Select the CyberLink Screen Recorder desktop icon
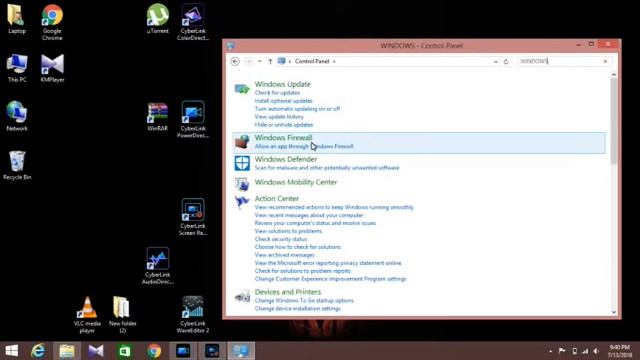The height and width of the screenshot is (360, 640). (x=193, y=217)
